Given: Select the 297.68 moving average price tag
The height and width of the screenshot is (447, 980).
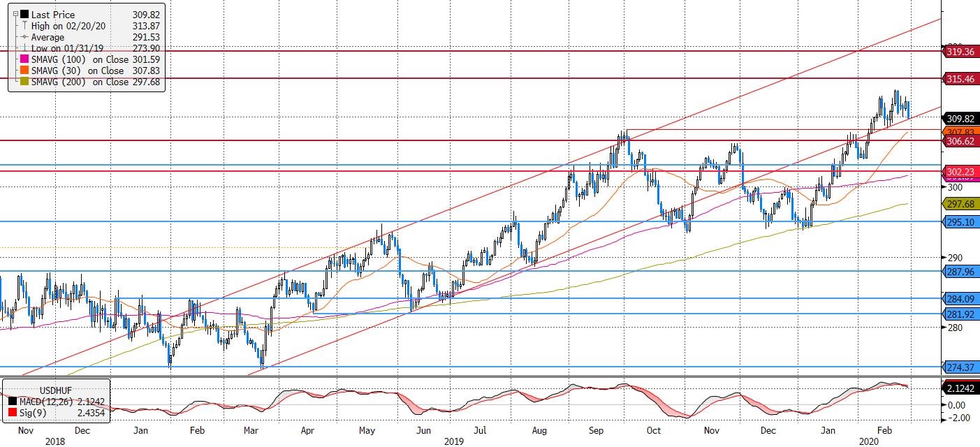Looking at the screenshot, I should 960,203.
